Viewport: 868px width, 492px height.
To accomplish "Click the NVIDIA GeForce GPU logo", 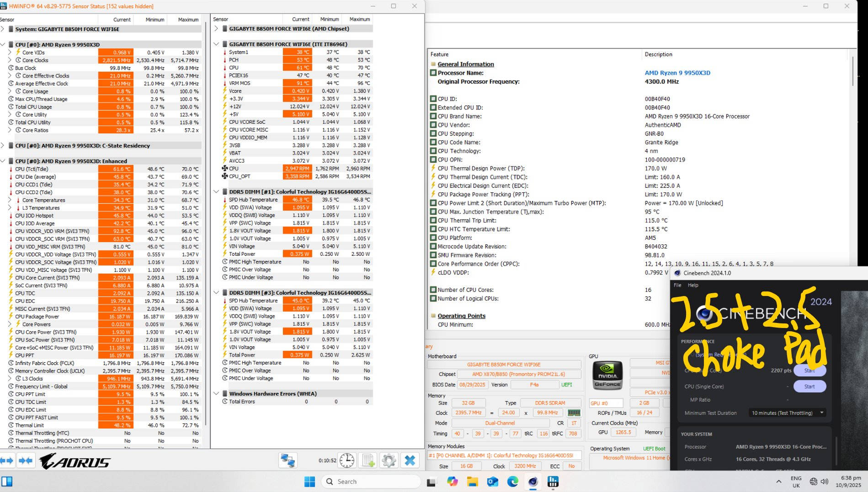I will coord(607,375).
